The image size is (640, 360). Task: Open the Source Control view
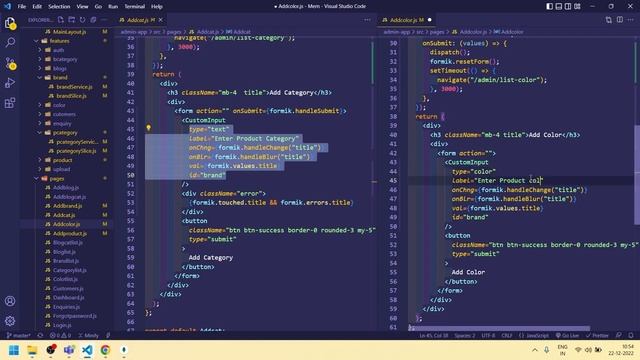[x=10, y=63]
